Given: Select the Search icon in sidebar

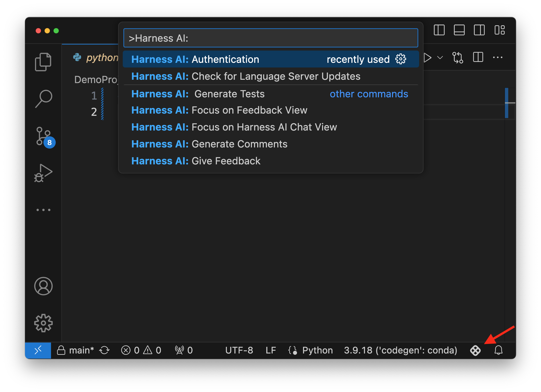Looking at the screenshot, I should [44, 98].
